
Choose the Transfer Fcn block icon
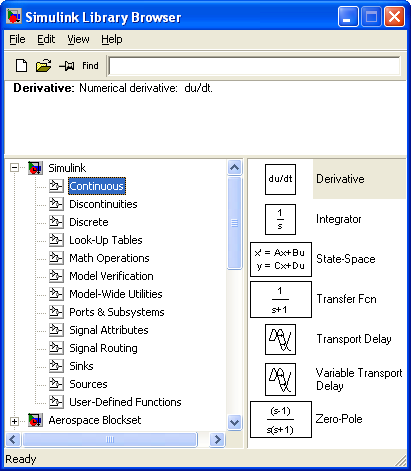pyautogui.click(x=281, y=299)
